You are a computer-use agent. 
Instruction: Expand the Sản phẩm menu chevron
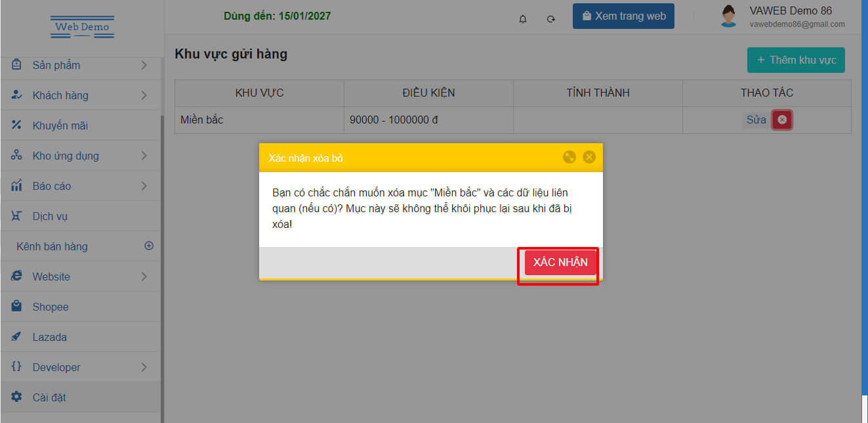(x=144, y=65)
